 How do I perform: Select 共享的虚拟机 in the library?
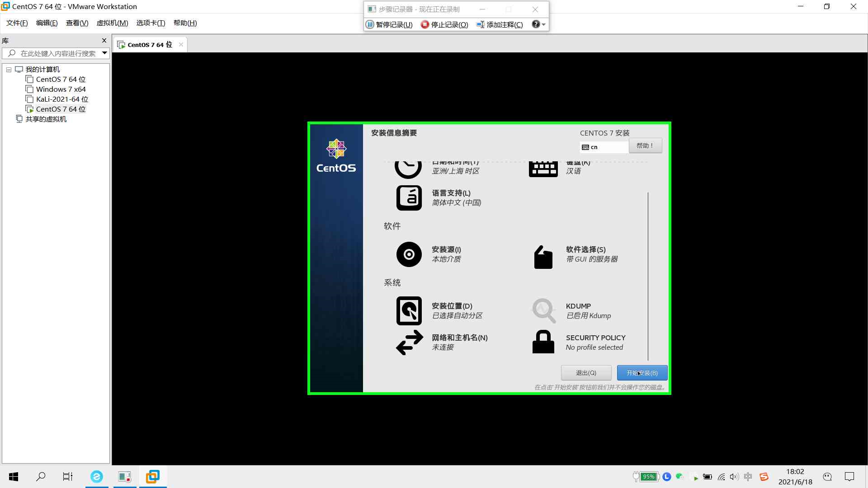pyautogui.click(x=46, y=119)
